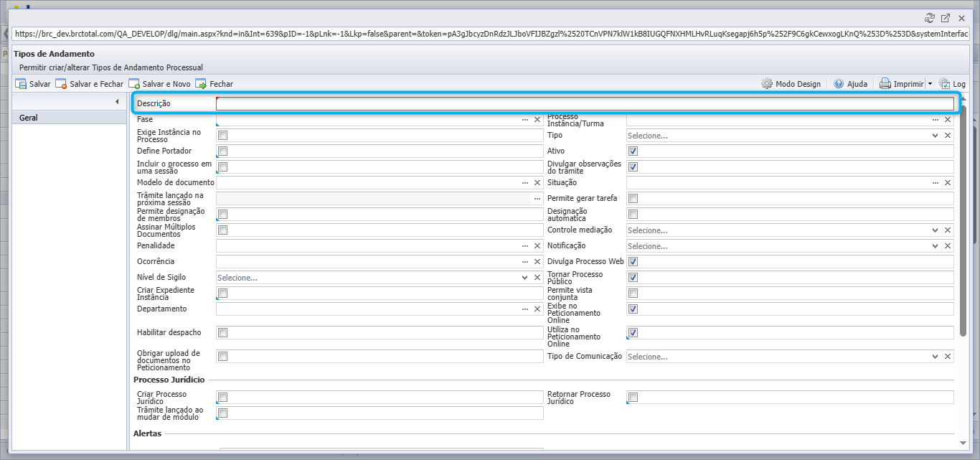Click Salvar e Fechar in toolbar

point(89,84)
